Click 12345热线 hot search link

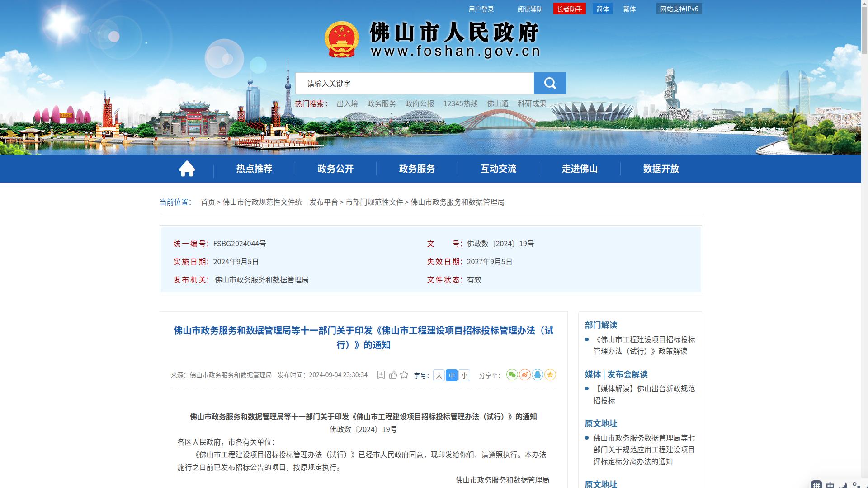click(x=460, y=103)
